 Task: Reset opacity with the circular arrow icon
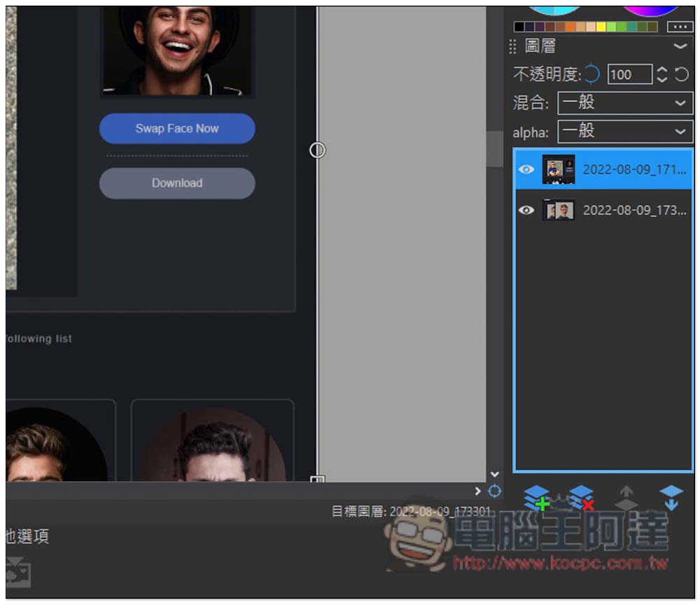[682, 74]
